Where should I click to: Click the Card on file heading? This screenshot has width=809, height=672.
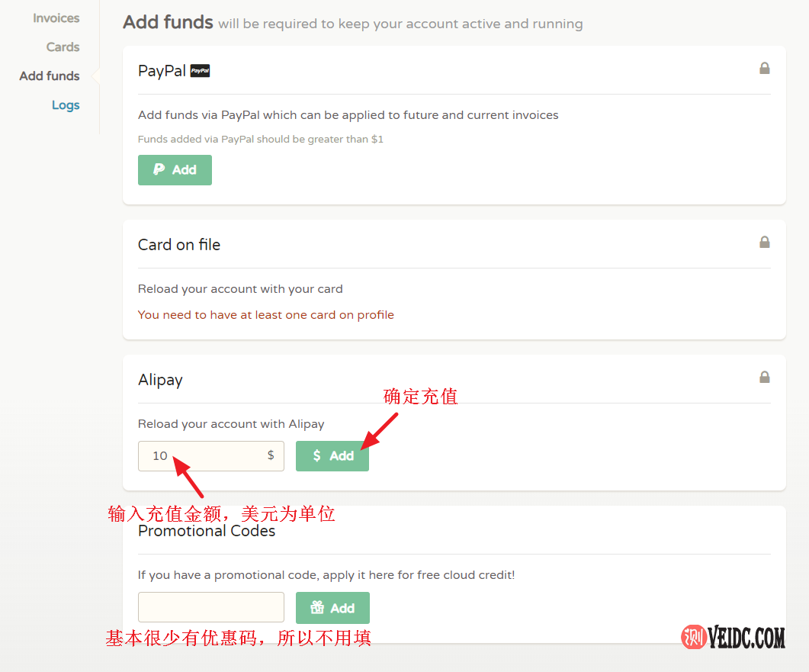179,245
